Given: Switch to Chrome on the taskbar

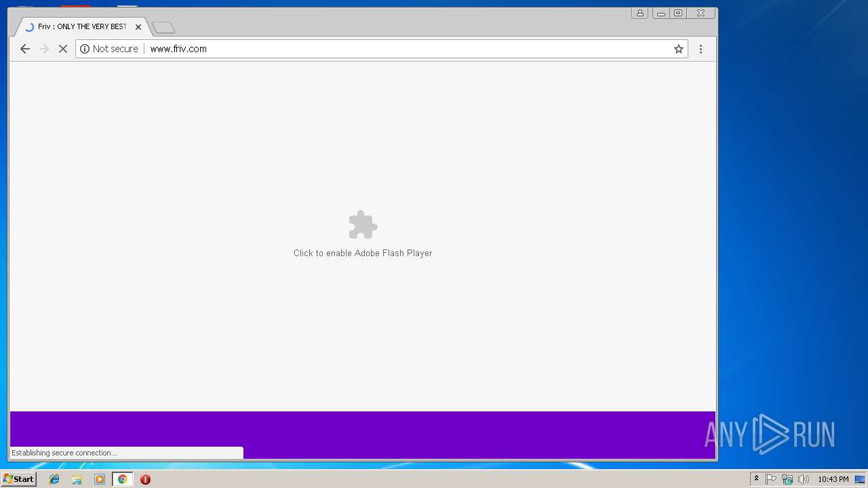Looking at the screenshot, I should click(x=122, y=479).
